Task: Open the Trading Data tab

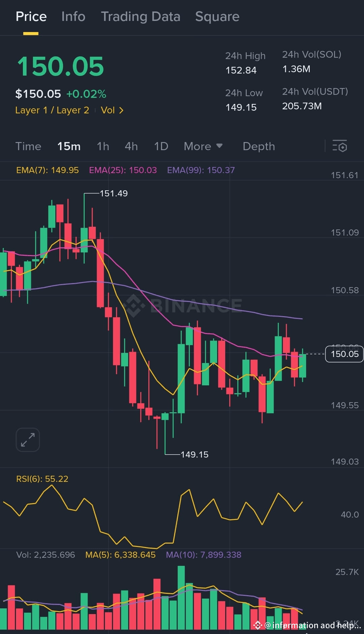Action: pos(141,17)
